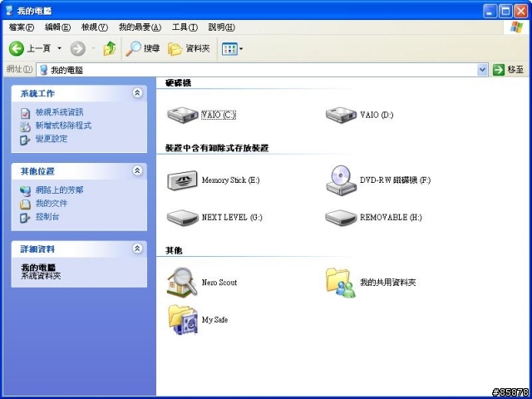Viewport: 532px width, 399px height.
Task: Open the 檔案(F) File menu
Action: click(x=22, y=27)
